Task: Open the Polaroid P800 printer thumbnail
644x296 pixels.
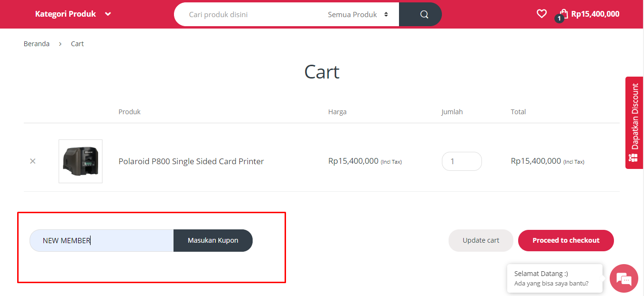Action: (x=81, y=161)
